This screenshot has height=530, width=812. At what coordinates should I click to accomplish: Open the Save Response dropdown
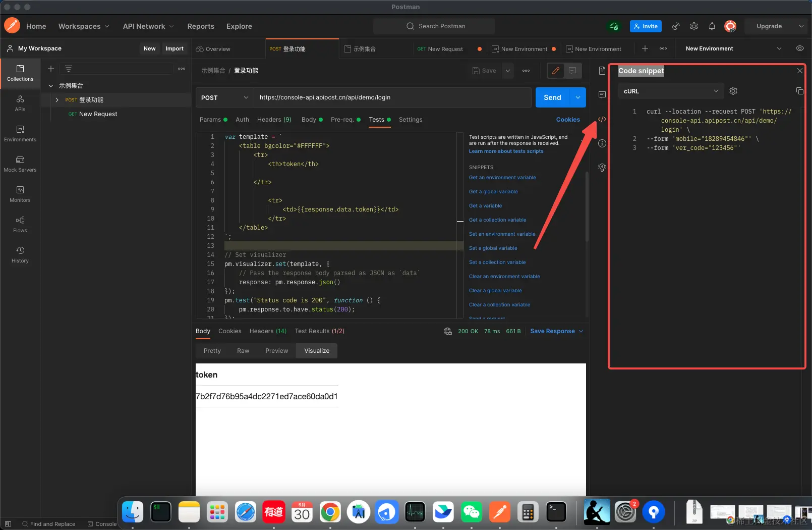(557, 331)
